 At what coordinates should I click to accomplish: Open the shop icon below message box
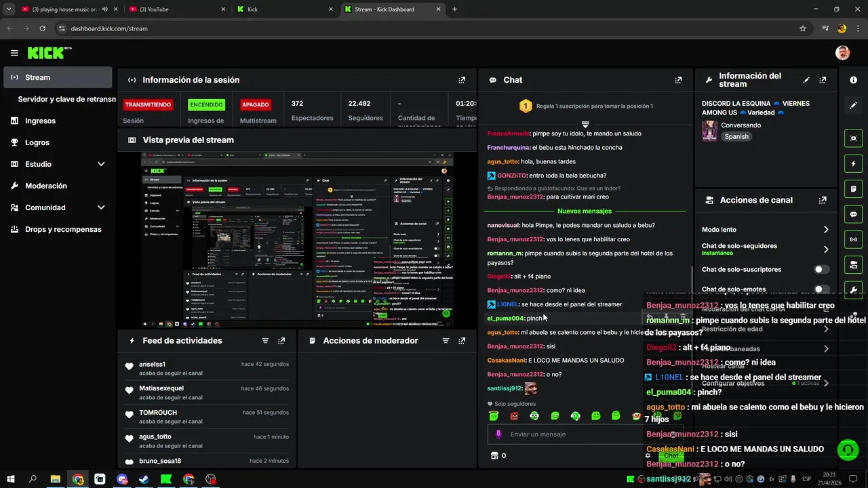click(x=494, y=455)
